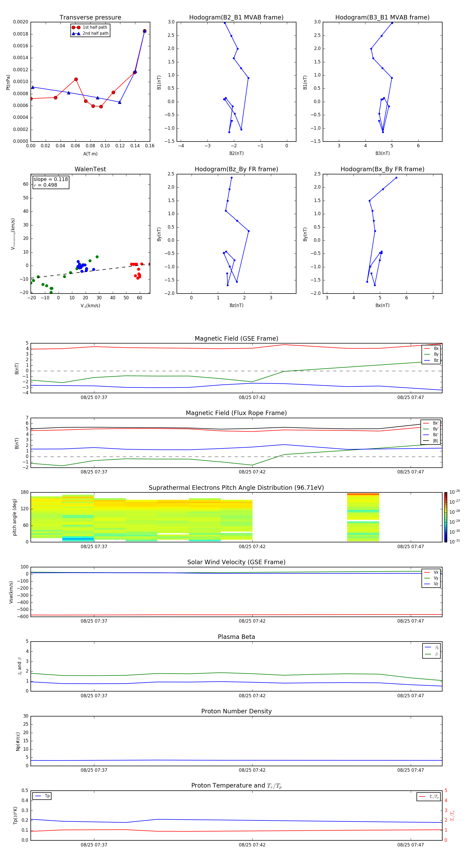Select the "slope = 0.118" annotation
473x868 pixels.
click(50, 179)
